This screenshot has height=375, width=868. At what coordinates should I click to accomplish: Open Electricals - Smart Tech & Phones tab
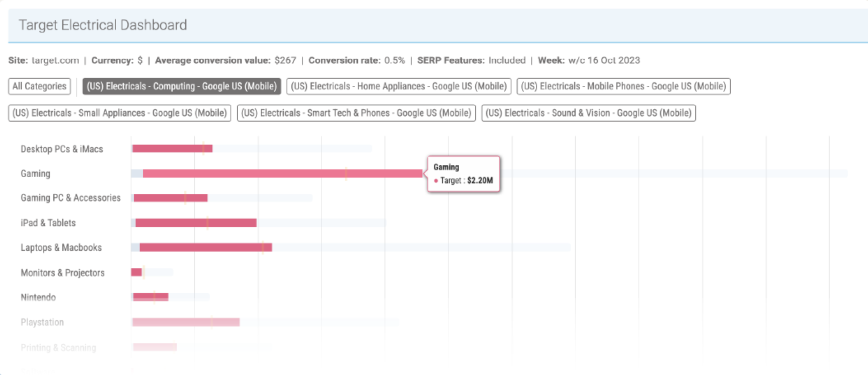tap(356, 113)
